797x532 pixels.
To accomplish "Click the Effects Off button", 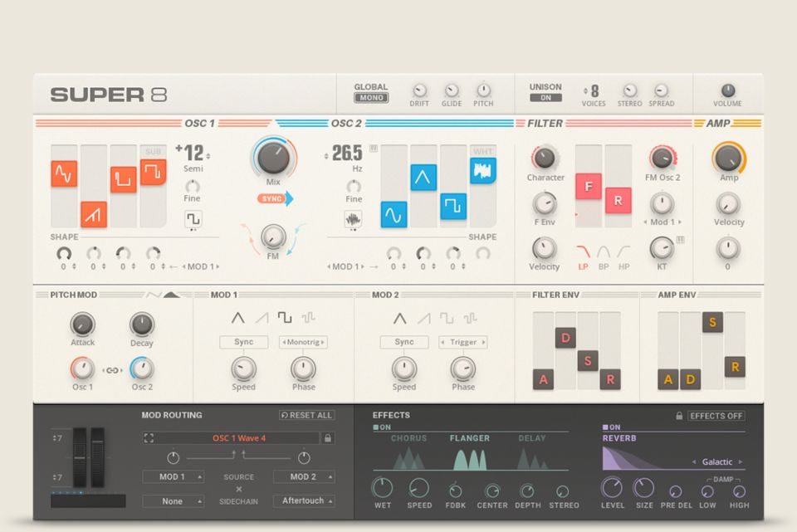I will [716, 416].
